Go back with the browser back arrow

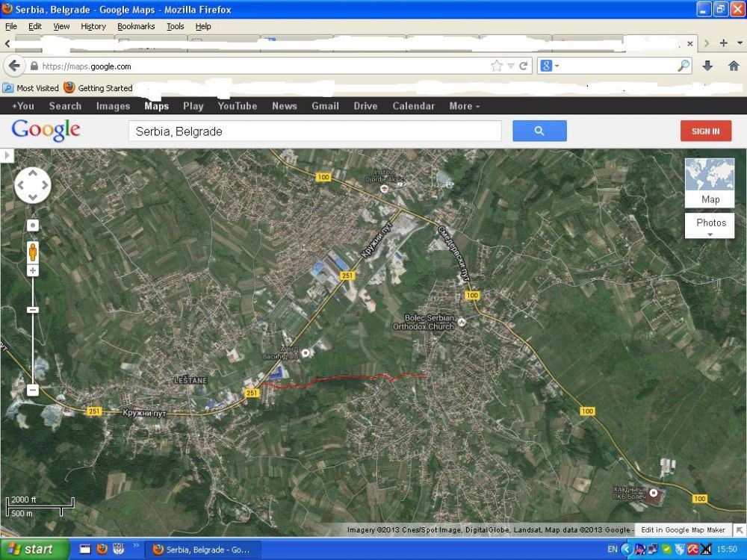pos(14,66)
